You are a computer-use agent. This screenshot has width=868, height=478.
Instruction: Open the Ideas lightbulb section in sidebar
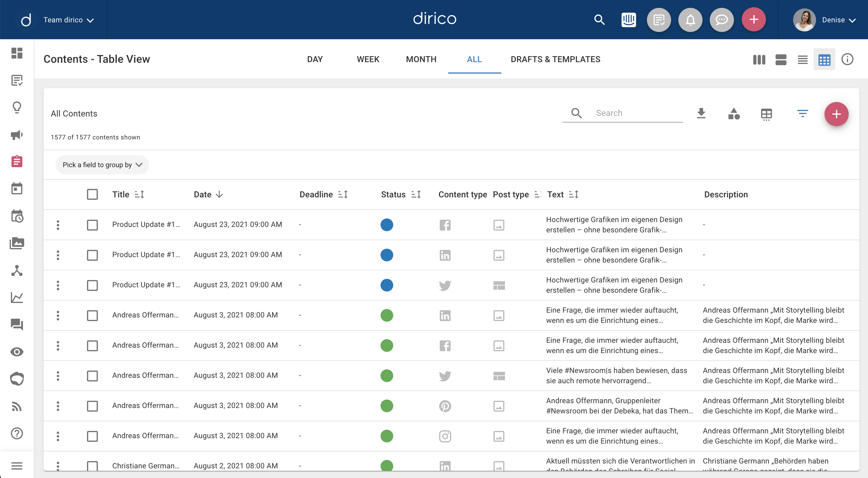pyautogui.click(x=17, y=107)
